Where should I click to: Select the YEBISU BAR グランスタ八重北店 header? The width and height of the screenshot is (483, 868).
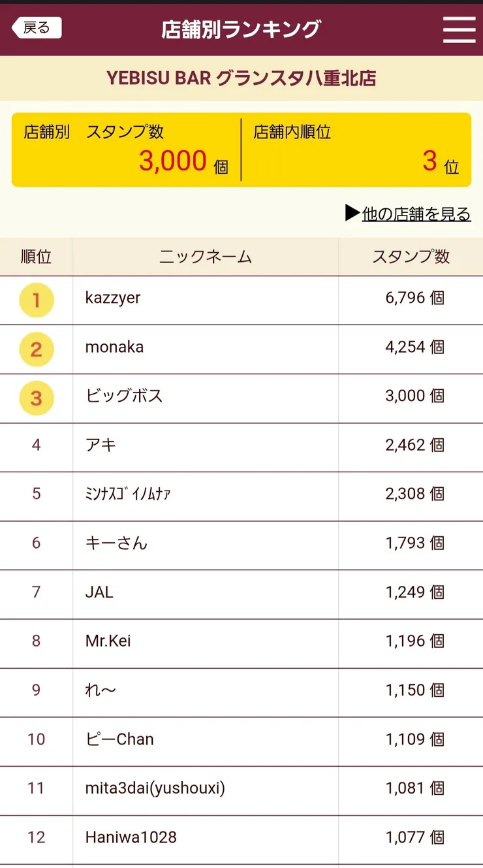coord(241,78)
